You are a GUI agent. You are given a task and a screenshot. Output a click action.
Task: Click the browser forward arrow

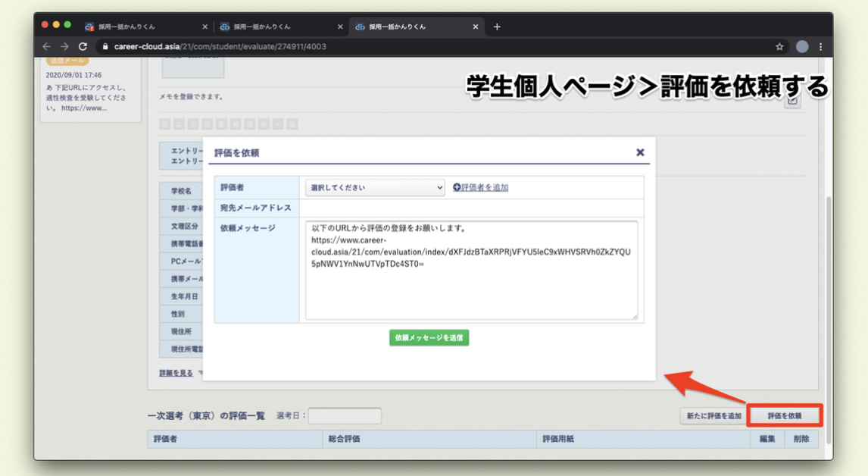(x=64, y=46)
